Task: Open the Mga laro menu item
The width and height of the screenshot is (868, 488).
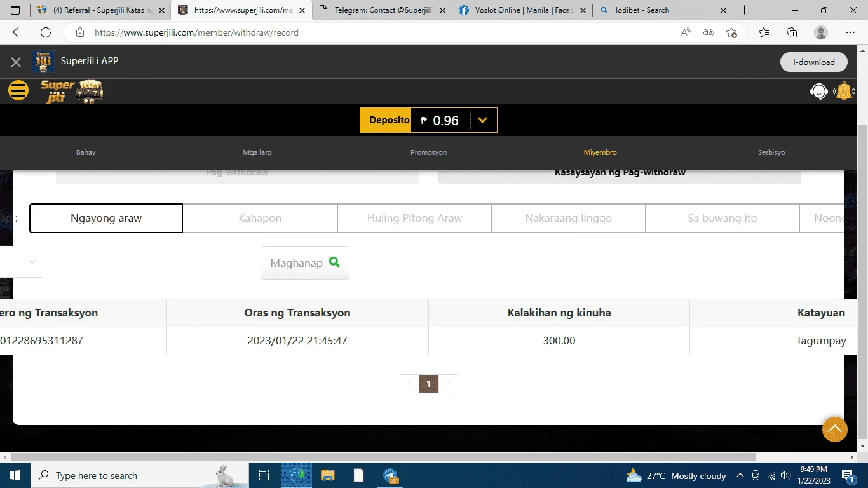Action: tap(257, 152)
